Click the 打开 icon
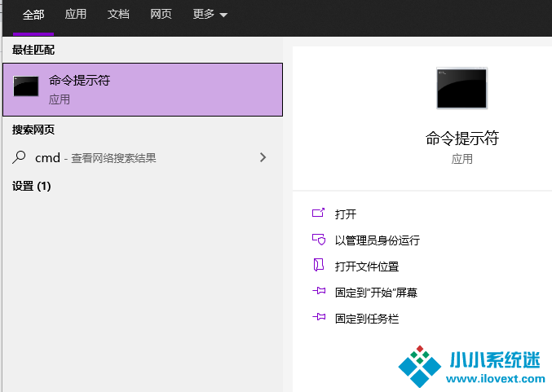Screen dimensions: 552x392 coord(318,213)
